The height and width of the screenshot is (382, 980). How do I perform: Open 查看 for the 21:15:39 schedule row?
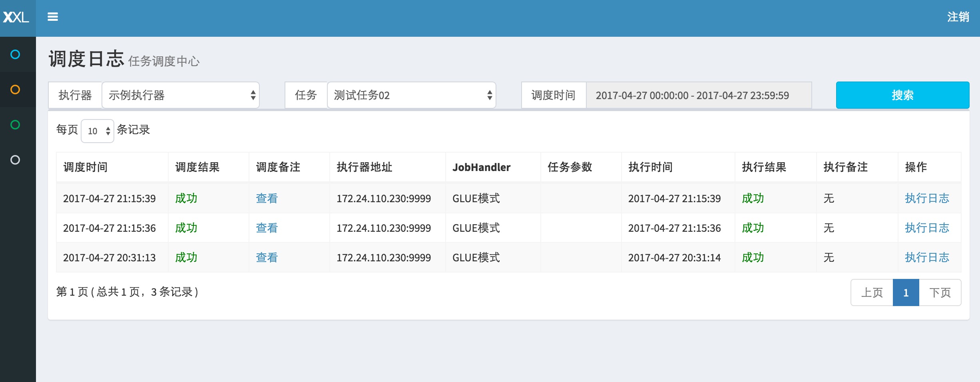(267, 198)
